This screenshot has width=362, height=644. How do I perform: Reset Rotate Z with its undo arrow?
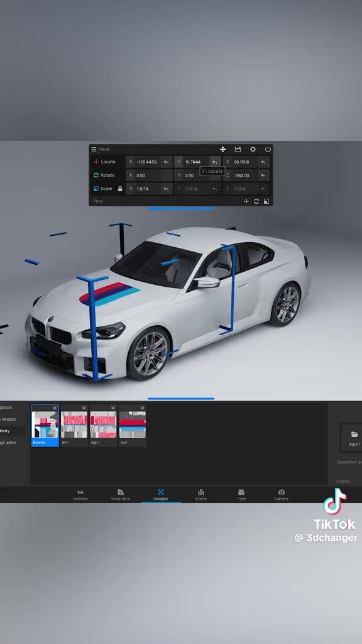click(x=263, y=175)
